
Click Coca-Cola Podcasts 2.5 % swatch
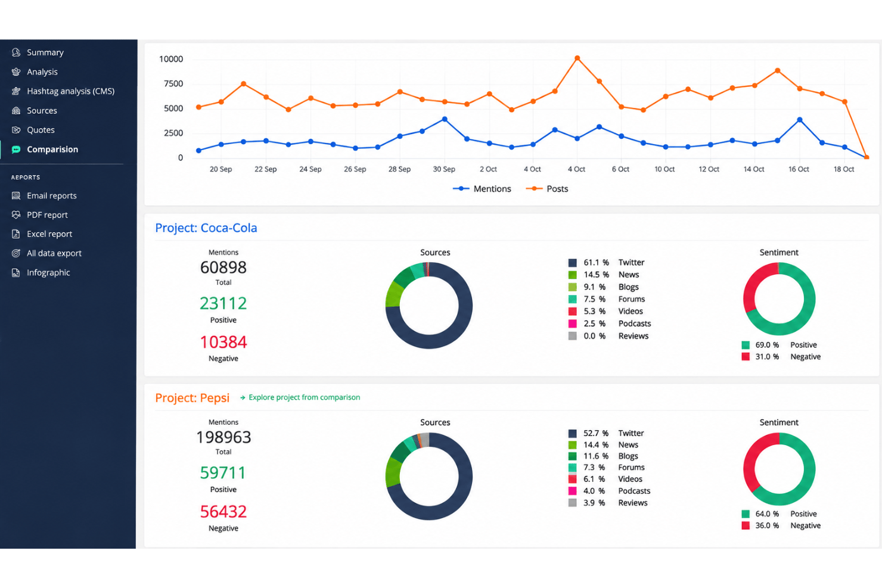pyautogui.click(x=572, y=323)
